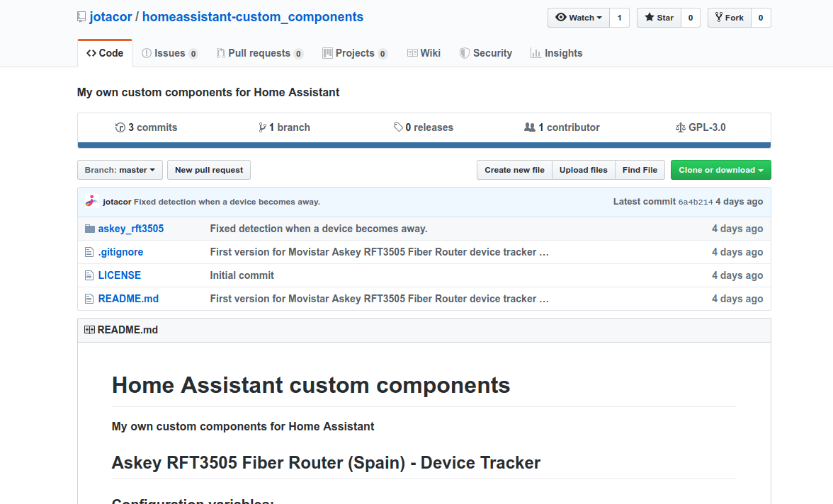Open the .gitignore file
Viewport: 833px width, 504px height.
pyautogui.click(x=120, y=252)
